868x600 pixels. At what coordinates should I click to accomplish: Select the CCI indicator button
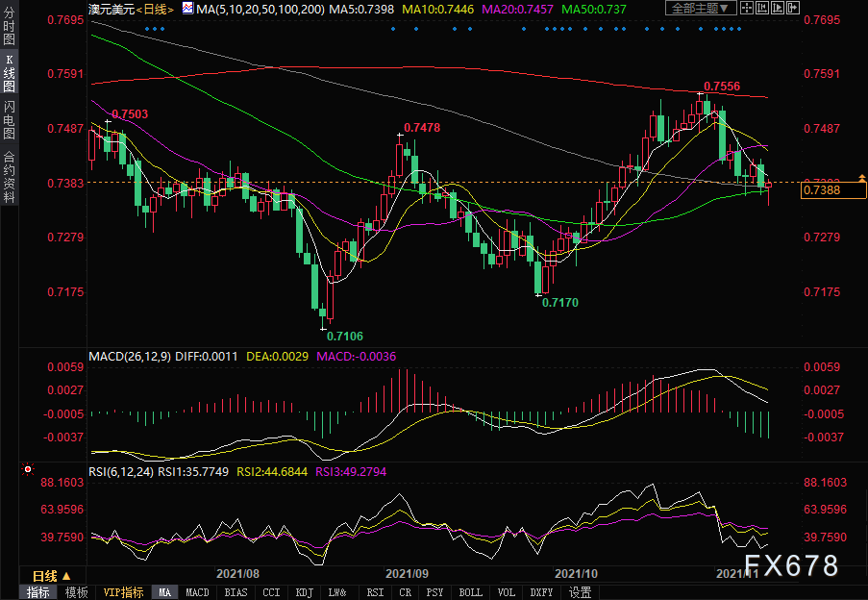(x=272, y=592)
